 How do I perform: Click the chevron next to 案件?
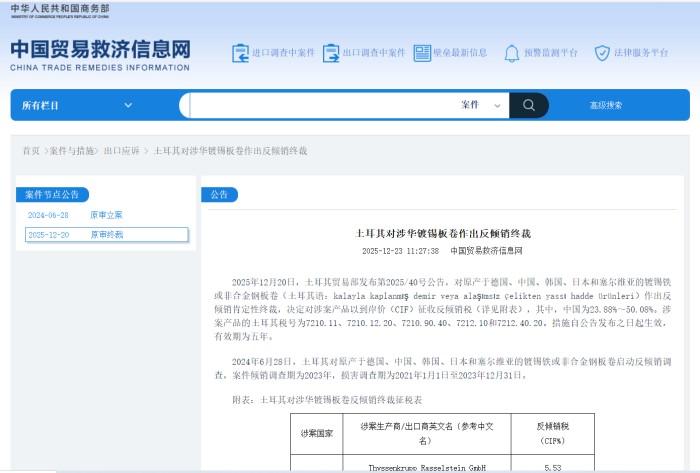(x=497, y=106)
